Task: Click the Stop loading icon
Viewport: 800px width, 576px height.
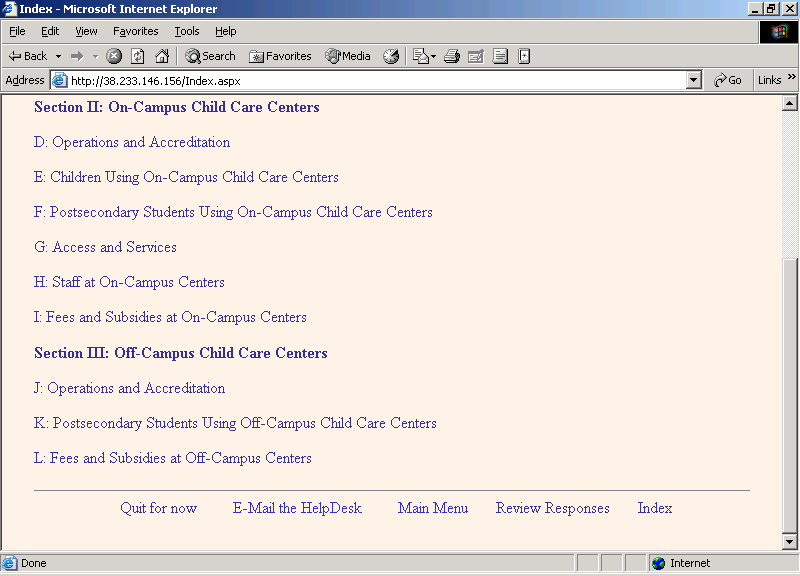Action: [x=114, y=56]
